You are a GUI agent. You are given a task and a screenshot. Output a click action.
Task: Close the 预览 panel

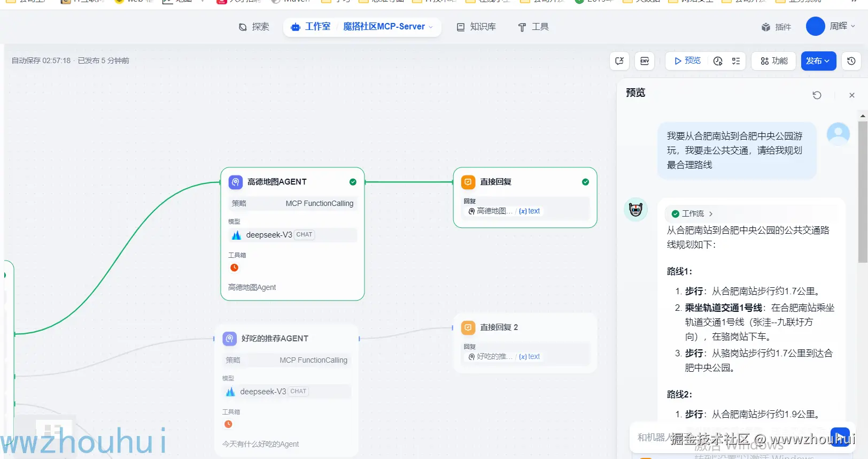(x=852, y=95)
